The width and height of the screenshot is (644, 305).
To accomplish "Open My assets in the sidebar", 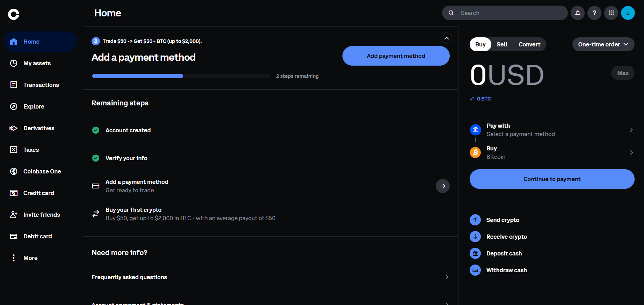I will click(41, 63).
